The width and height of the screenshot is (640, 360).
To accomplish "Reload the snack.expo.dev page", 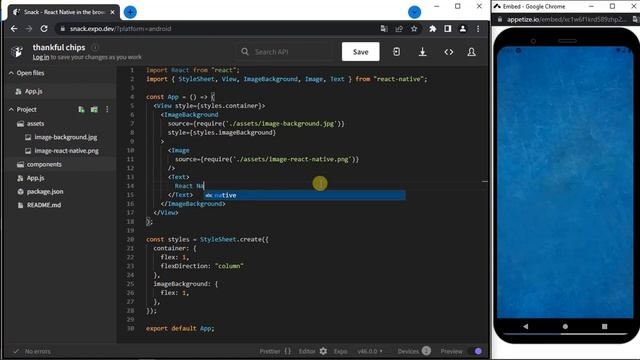I will [x=44, y=29].
